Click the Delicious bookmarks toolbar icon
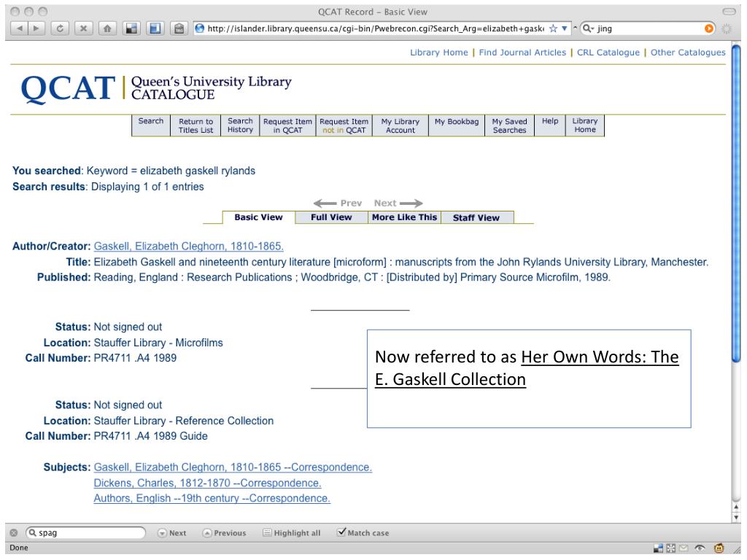This screenshot has width=747, height=560. (131, 28)
